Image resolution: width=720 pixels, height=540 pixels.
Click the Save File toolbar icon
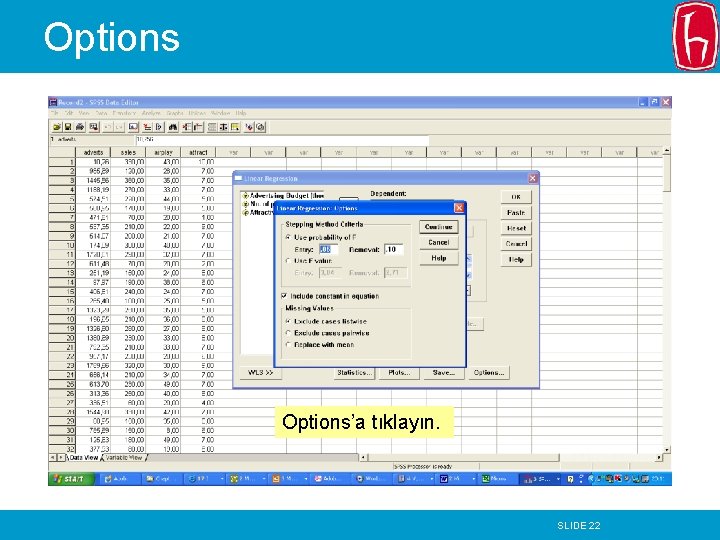point(68,127)
